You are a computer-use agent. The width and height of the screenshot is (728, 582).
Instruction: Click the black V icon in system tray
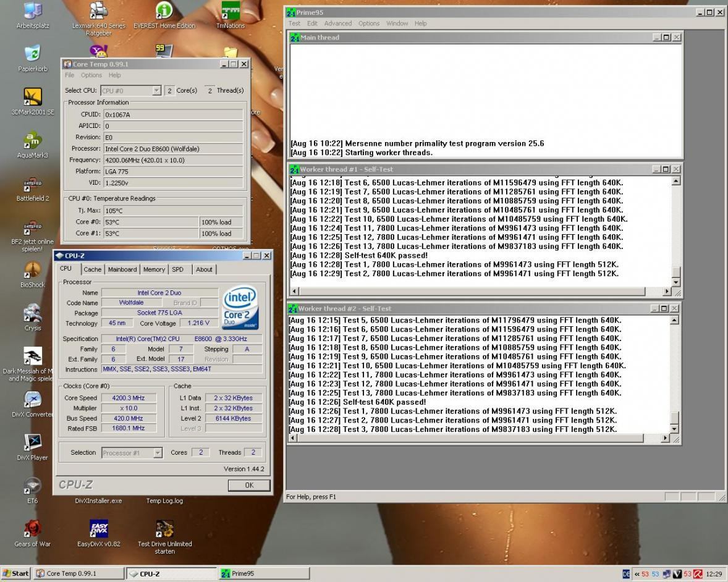coord(677,574)
